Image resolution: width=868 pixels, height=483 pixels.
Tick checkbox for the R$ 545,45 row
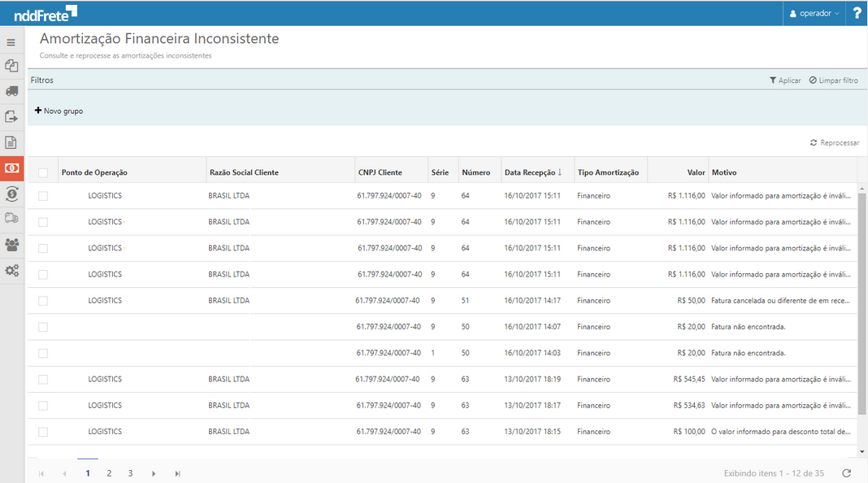point(43,379)
